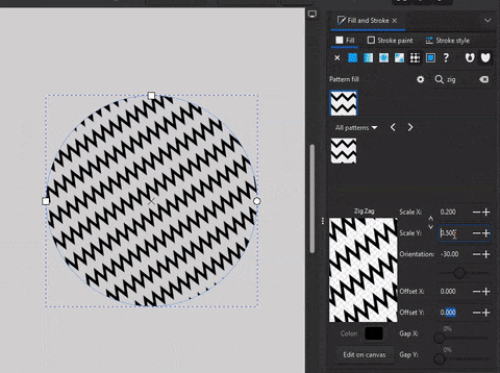
Task: Toggle the scale link lock between X and Y
Action: (x=431, y=223)
